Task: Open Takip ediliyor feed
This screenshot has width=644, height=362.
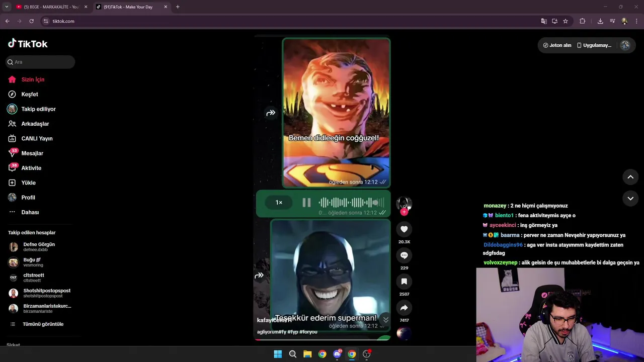Action: point(38,109)
